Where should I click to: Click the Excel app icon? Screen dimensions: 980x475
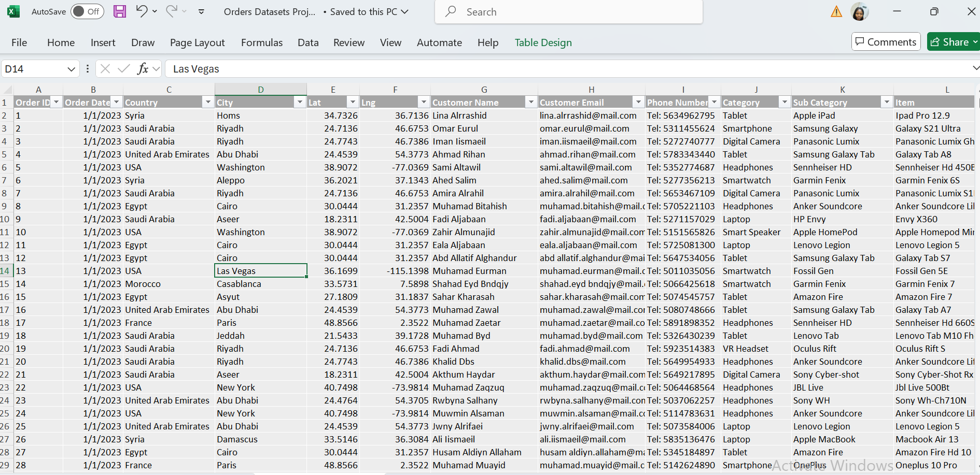pyautogui.click(x=13, y=11)
